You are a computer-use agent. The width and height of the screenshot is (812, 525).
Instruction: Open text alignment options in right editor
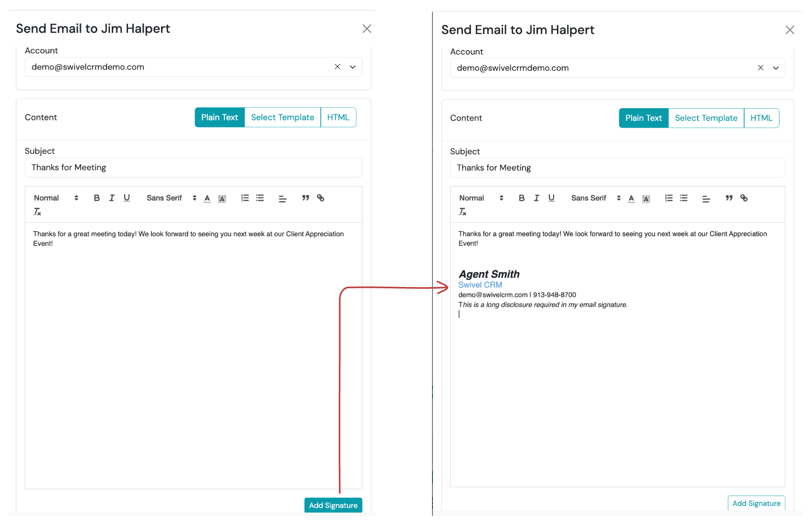coord(706,199)
